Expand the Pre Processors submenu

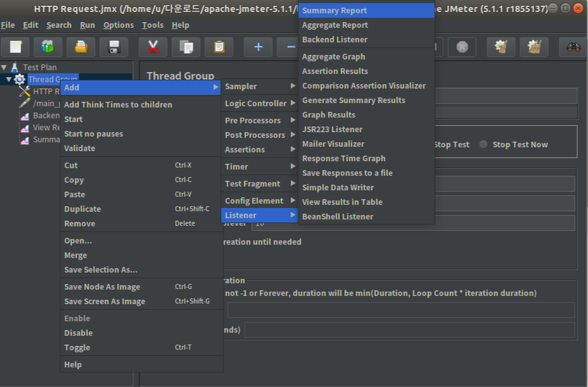(259, 120)
